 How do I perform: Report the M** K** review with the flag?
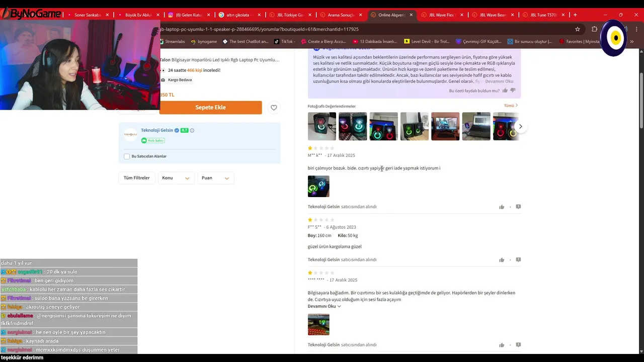pos(518,207)
